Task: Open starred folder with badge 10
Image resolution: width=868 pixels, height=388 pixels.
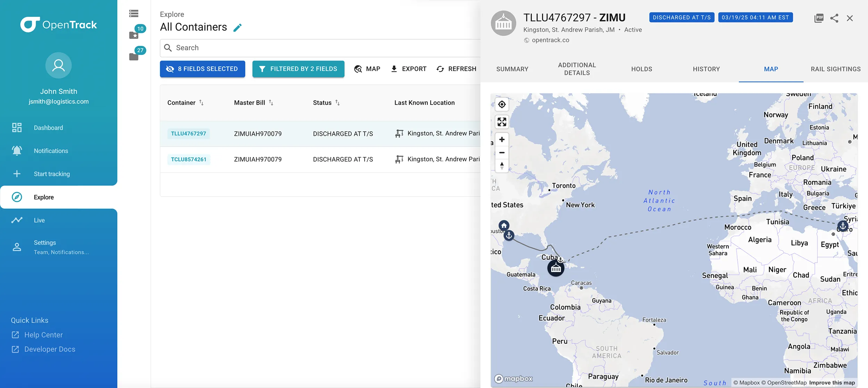Action: pyautogui.click(x=134, y=35)
